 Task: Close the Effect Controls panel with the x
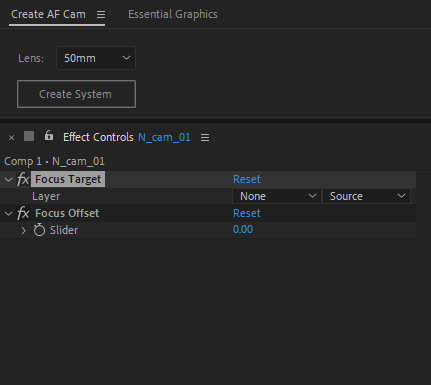[x=11, y=137]
